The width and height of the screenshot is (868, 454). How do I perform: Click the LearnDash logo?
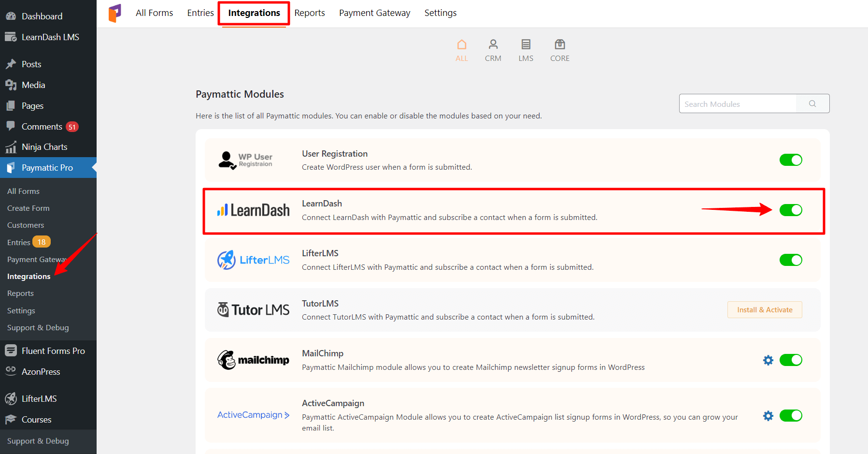point(254,210)
